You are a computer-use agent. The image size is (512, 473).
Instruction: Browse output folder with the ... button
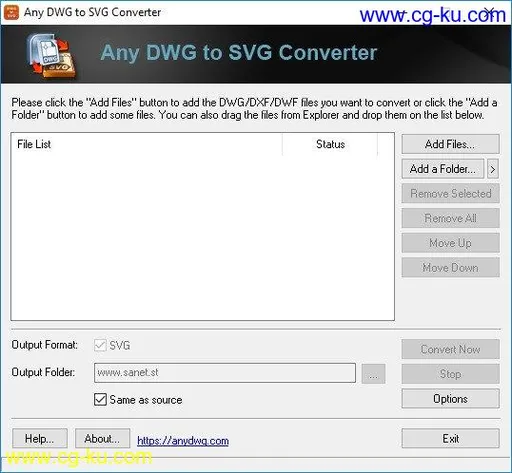pos(373,374)
